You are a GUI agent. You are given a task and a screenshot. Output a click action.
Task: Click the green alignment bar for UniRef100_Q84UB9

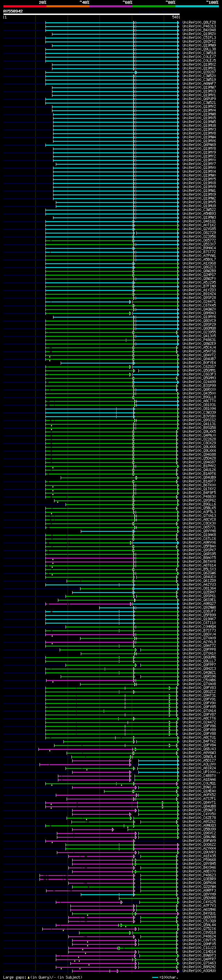[x=119, y=477]
